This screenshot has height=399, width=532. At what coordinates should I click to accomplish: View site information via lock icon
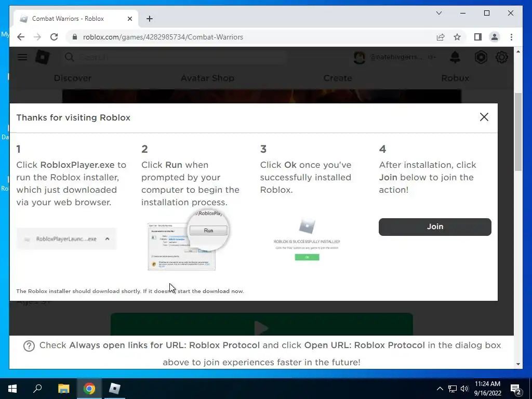75,37
